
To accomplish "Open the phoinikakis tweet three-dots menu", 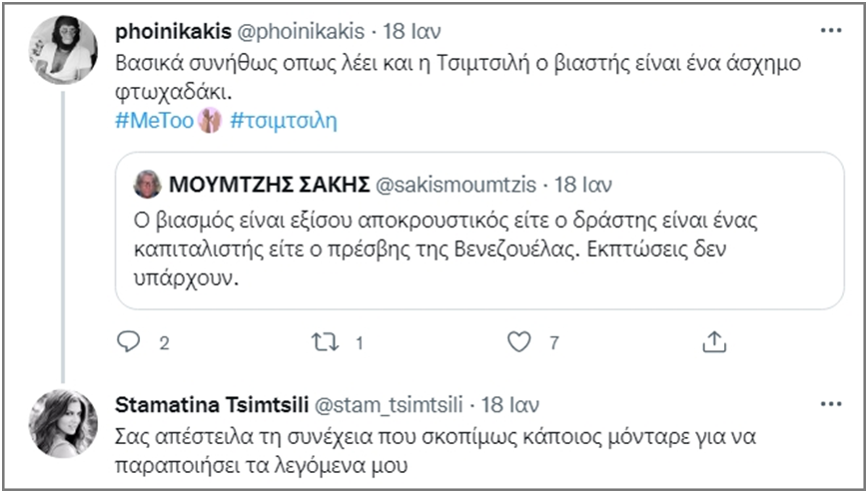I will (x=831, y=31).
